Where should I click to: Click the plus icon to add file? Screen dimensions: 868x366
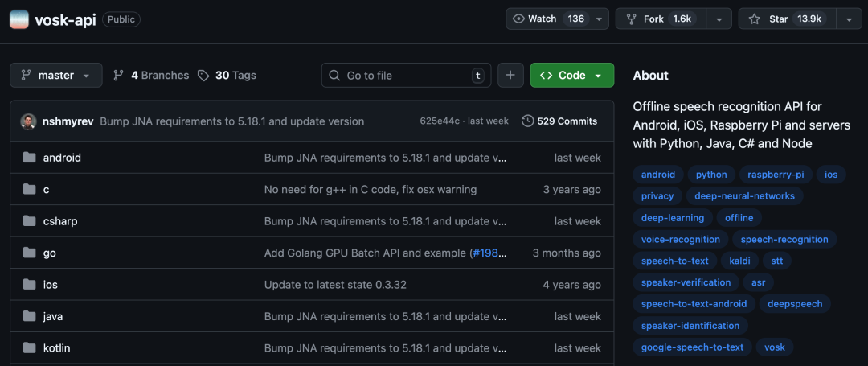click(x=510, y=75)
